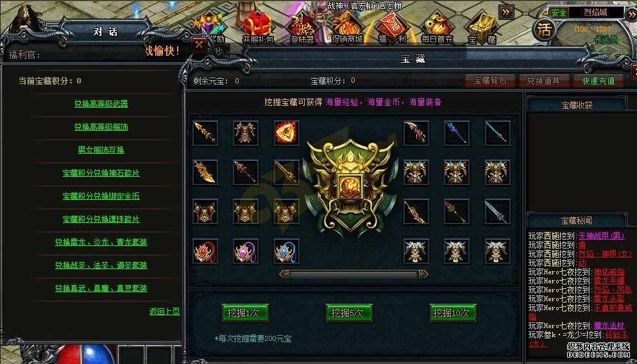The image size is (637, 364).
Task: Open the 宝藏背包 tab
Action: (490, 81)
